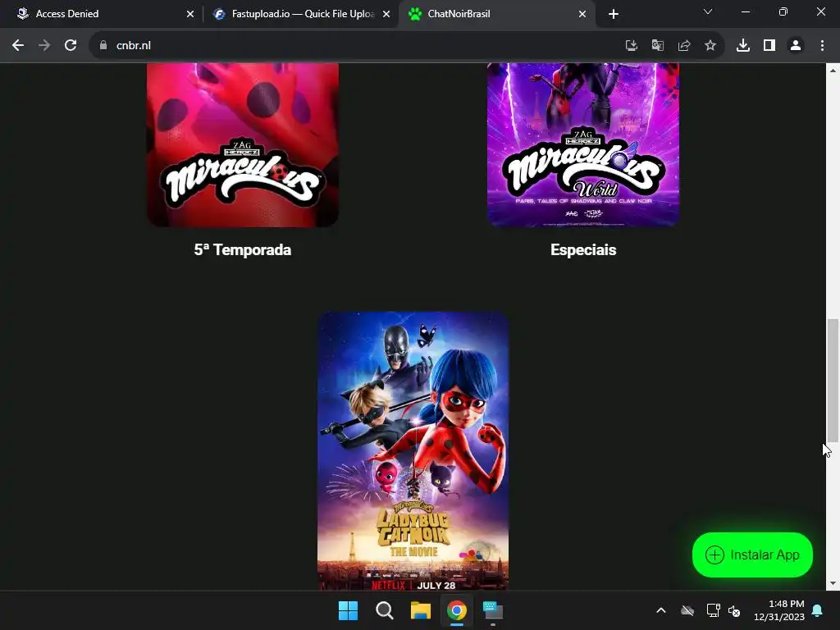Open the Chrome side panel
840x630 pixels.
tap(769, 46)
